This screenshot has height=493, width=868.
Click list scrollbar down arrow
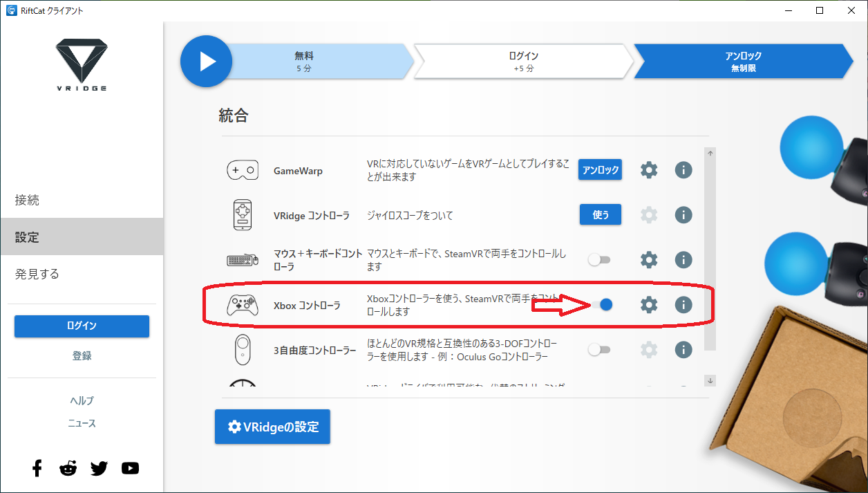point(711,380)
